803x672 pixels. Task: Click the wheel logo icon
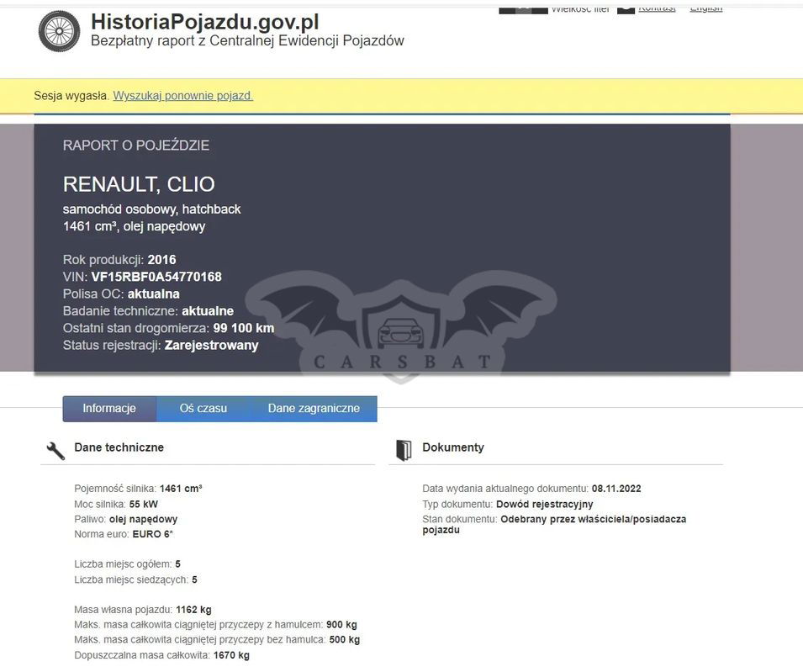(x=59, y=30)
